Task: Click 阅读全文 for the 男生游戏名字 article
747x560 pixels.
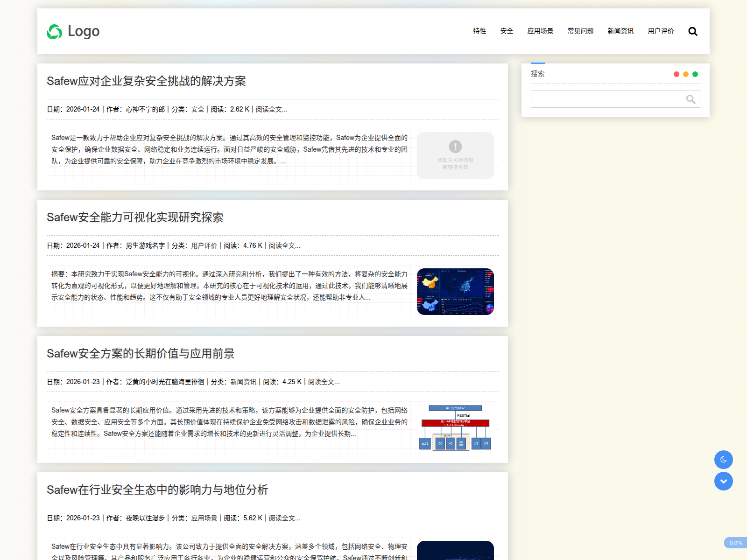Action: [x=284, y=245]
